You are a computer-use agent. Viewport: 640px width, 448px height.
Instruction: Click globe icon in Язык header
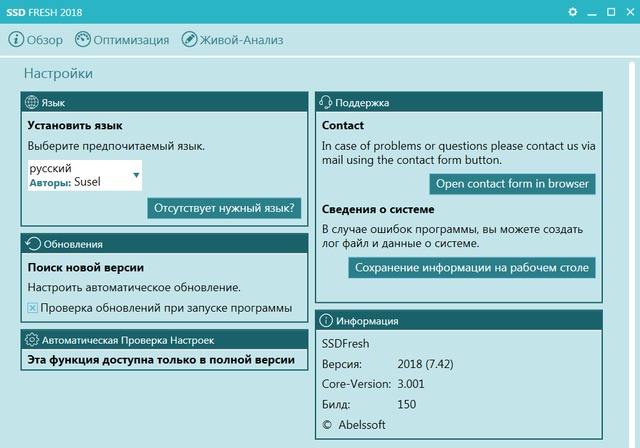32,102
